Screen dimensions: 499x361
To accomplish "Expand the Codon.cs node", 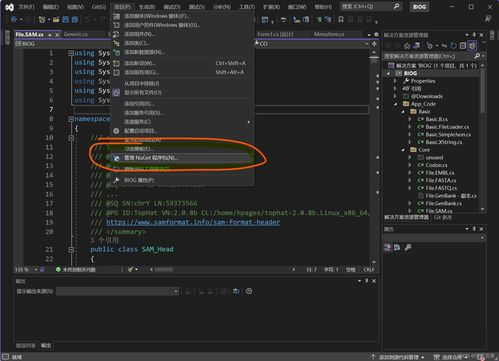I will point(410,165).
